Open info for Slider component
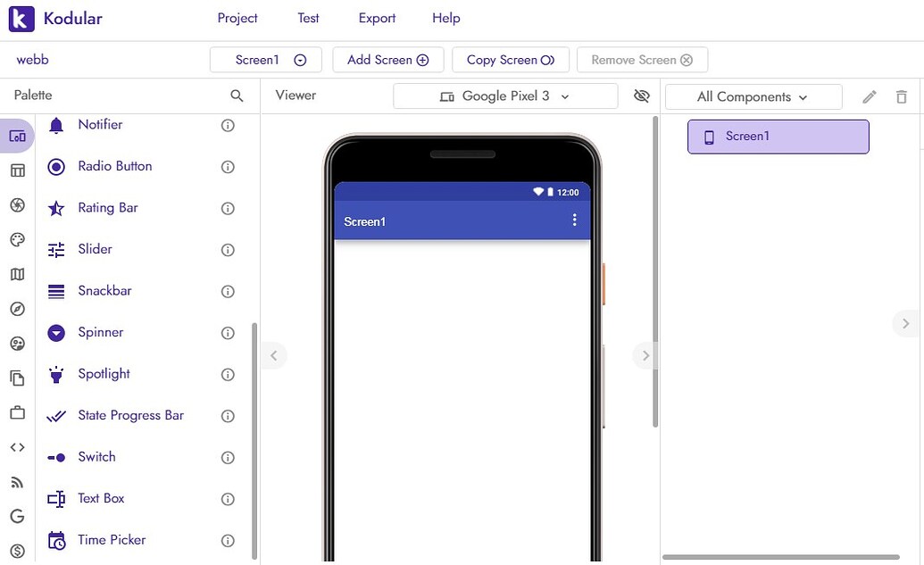The image size is (924, 565). tap(228, 250)
